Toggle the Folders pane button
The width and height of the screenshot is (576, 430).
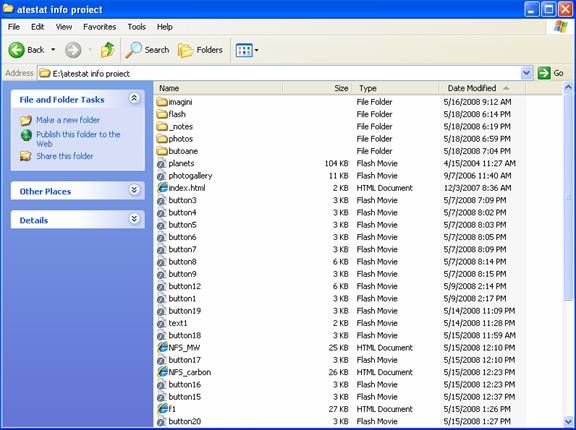pos(200,50)
